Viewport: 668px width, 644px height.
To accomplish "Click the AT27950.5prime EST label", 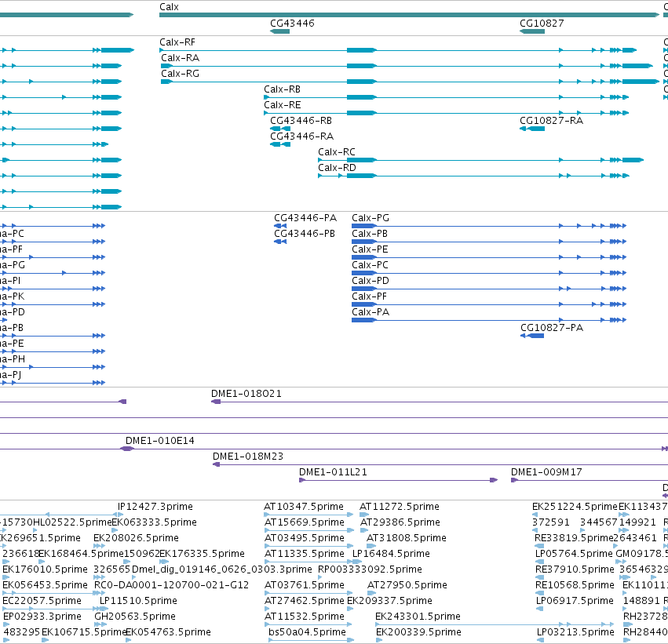I will click(407, 585).
